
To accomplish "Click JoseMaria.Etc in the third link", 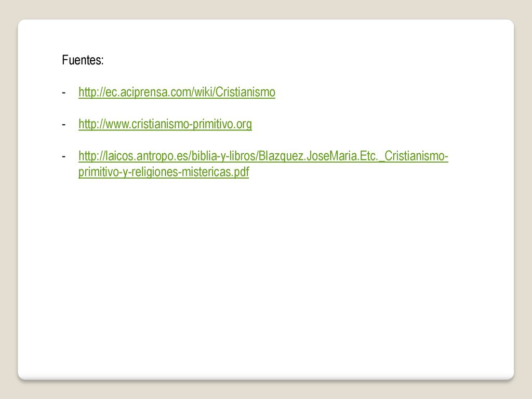I will (342, 156).
